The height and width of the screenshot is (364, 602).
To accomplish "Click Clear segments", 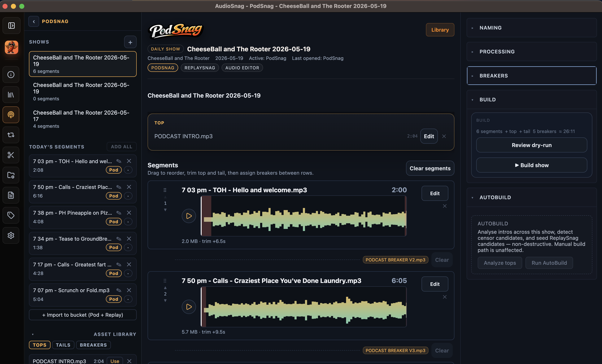I will [x=430, y=168].
